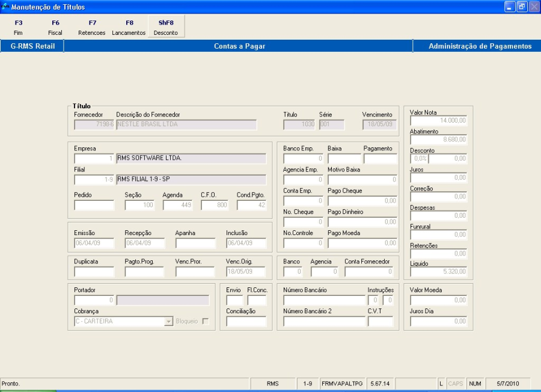Viewport: 541px width, 392px height.
Task: Select the F7 Retencoes toolbar button
Action: (92, 27)
